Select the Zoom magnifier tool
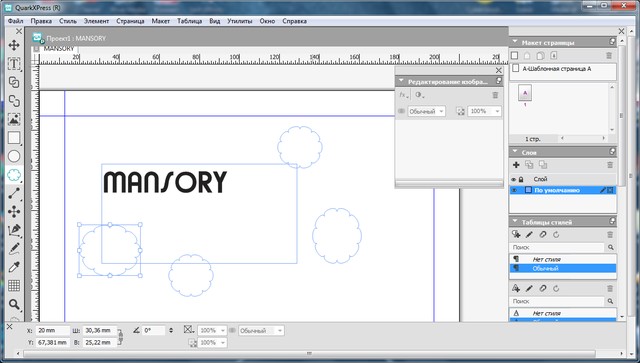Viewport: 640px width, 363px height. [14, 304]
